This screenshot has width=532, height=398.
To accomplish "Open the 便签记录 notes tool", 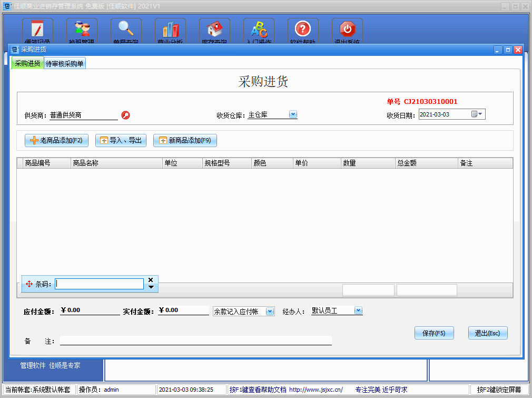I will click(x=37, y=31).
